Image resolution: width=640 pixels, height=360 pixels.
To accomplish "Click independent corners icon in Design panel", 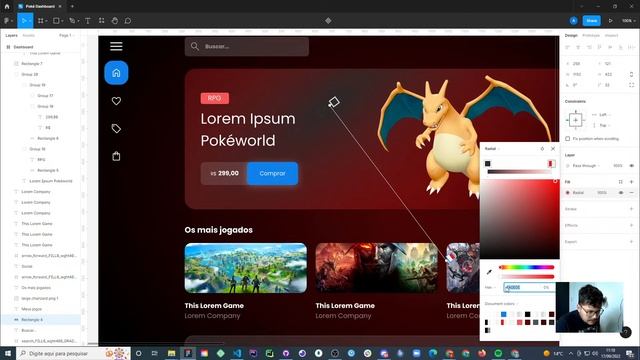I will pyautogui.click(x=631, y=85).
